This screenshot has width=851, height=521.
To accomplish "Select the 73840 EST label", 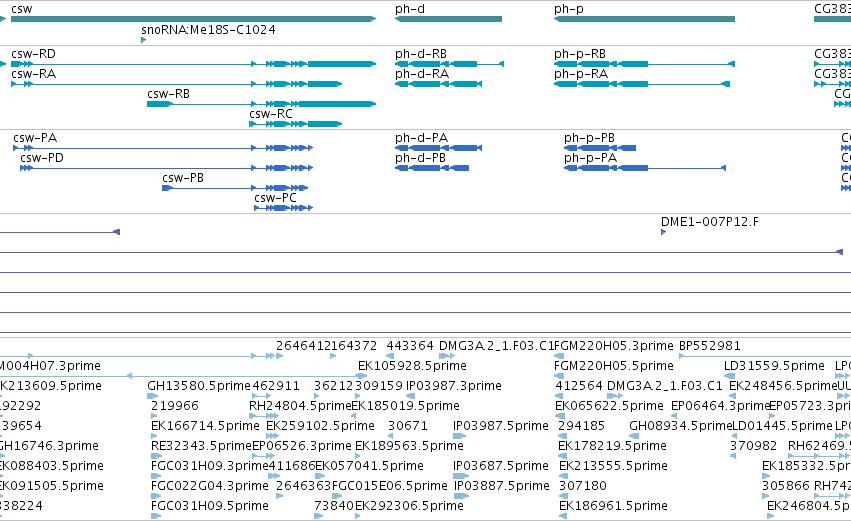I will [x=334, y=506].
